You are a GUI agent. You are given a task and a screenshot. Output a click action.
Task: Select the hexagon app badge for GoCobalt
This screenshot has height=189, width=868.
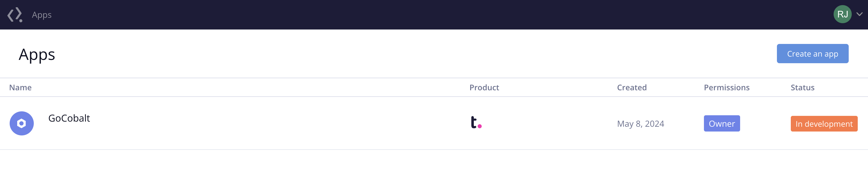(22, 123)
